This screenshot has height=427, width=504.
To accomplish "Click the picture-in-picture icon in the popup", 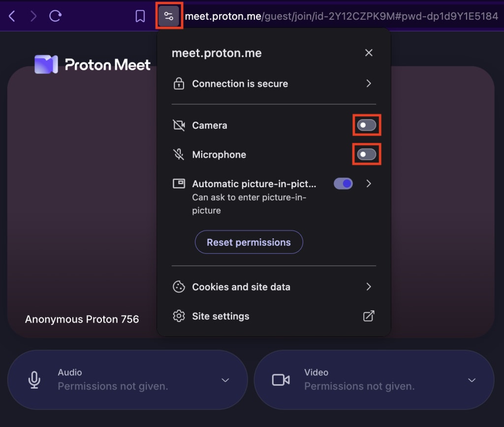I will 178,183.
